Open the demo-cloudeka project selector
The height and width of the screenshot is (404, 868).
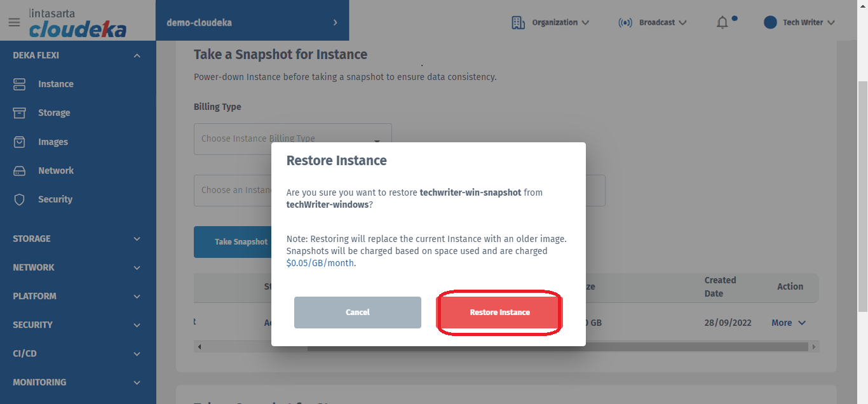[252, 22]
